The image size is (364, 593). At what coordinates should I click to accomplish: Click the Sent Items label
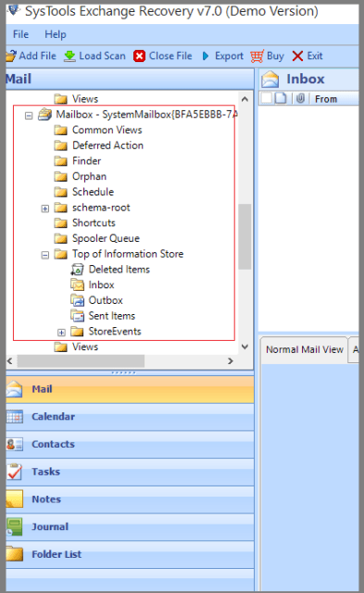[111, 316]
